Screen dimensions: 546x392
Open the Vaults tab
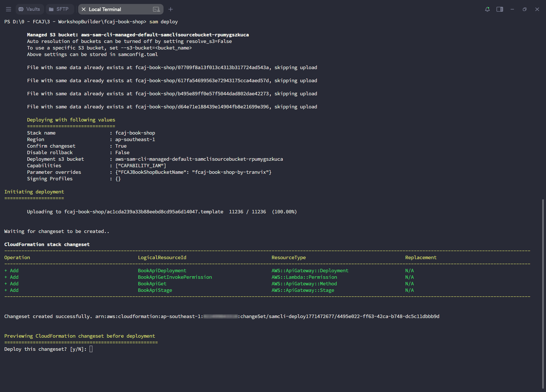point(30,9)
